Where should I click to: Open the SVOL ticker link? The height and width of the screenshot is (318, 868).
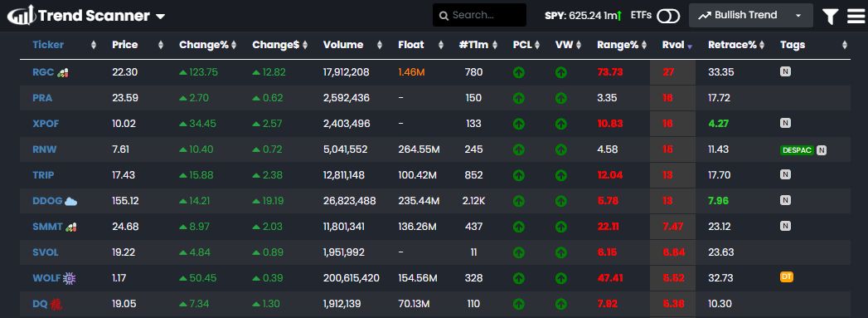[46, 252]
